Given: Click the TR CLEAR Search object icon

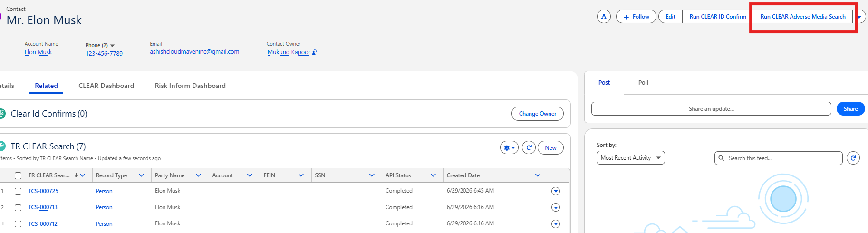Looking at the screenshot, I should pos(2,146).
